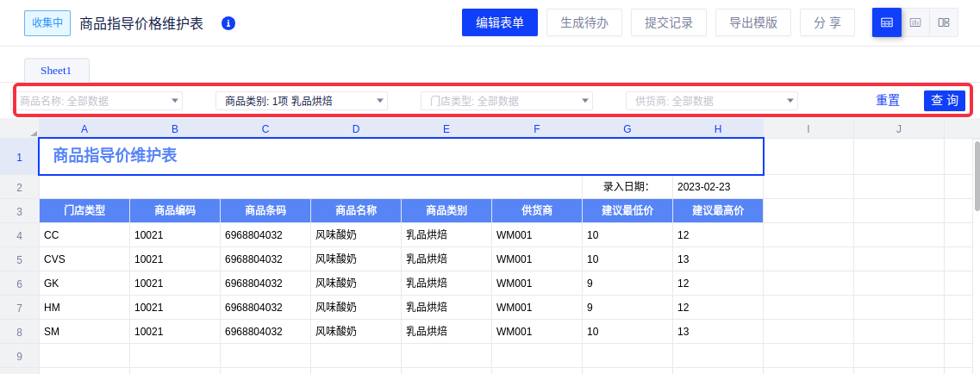This screenshot has height=374, width=980.
Task: Click the 分享 button
Action: click(x=827, y=23)
